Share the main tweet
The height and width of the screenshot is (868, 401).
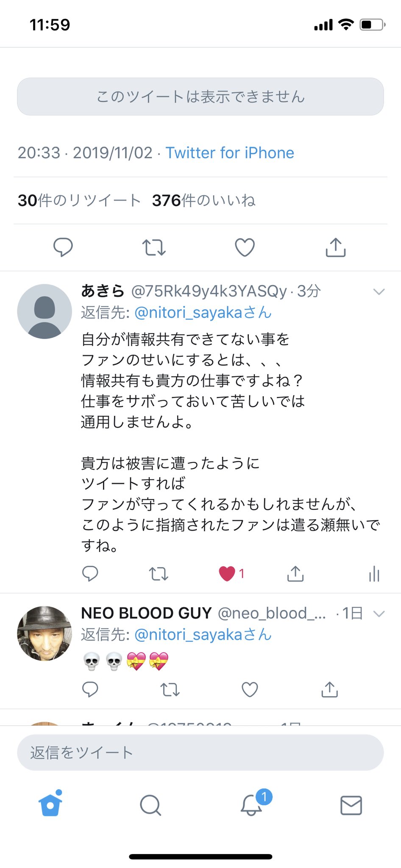[336, 247]
